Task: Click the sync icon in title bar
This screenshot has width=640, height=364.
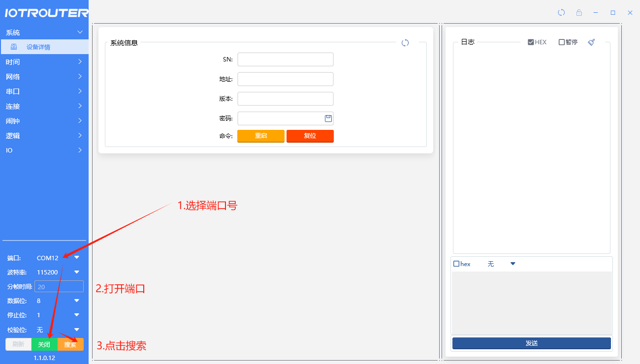Action: pyautogui.click(x=561, y=12)
